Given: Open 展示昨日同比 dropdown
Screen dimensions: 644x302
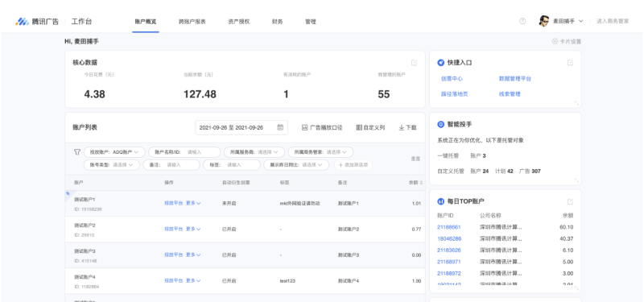Looking at the screenshot, I should [x=296, y=165].
